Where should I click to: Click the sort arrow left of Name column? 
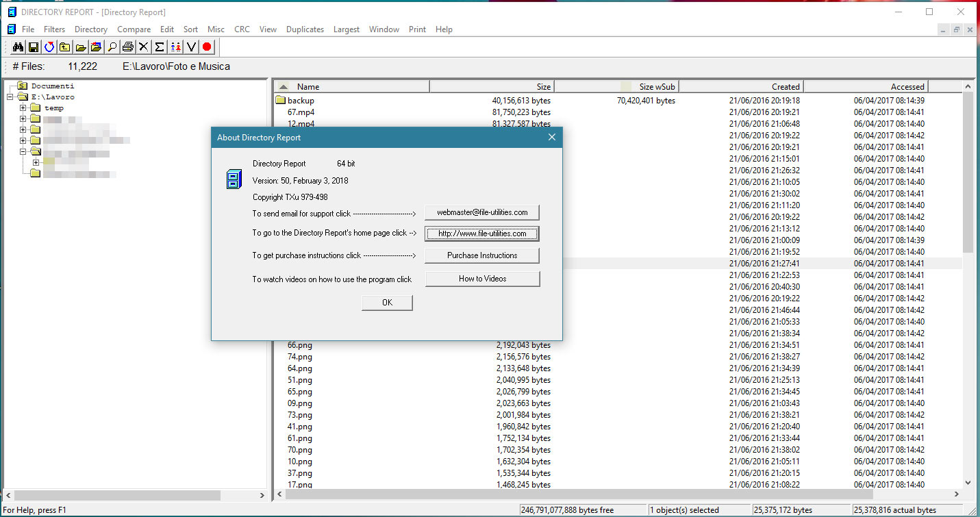(x=284, y=87)
